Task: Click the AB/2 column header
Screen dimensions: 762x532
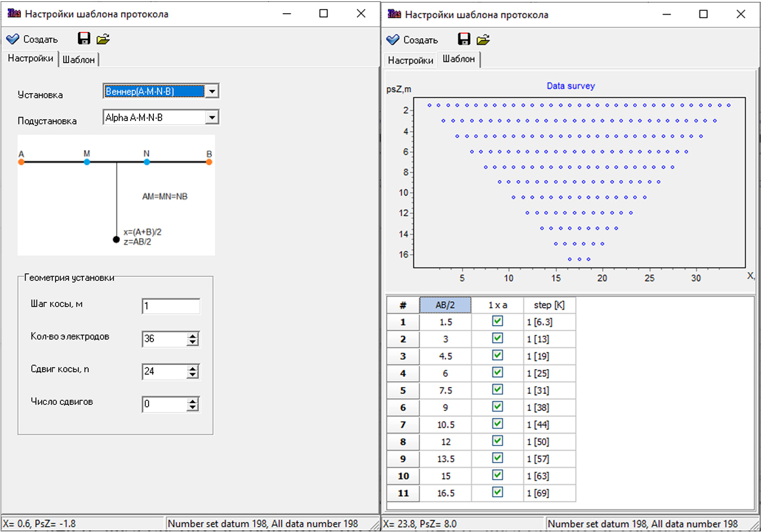Action: [445, 305]
